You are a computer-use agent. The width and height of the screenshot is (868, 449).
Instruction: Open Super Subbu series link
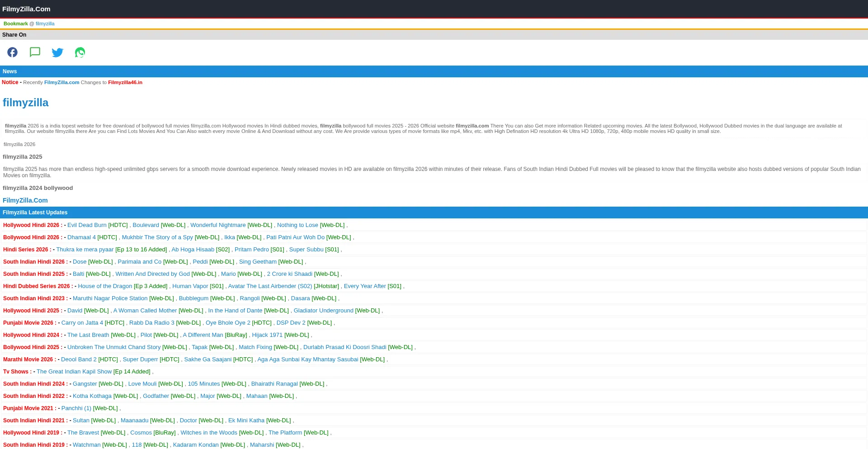pos(307,250)
